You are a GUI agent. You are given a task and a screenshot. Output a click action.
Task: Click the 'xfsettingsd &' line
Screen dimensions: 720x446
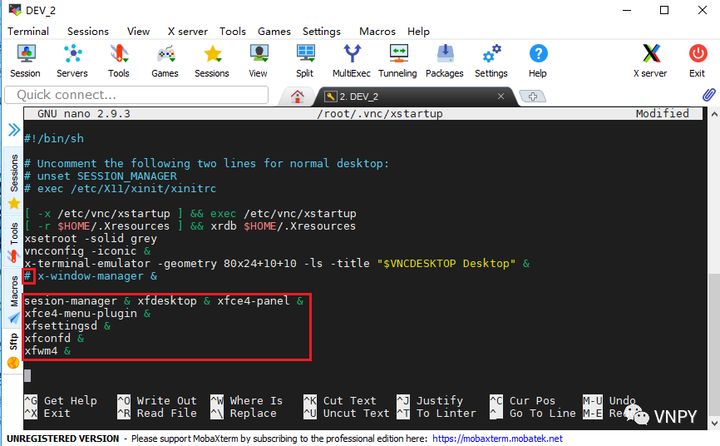tap(68, 326)
